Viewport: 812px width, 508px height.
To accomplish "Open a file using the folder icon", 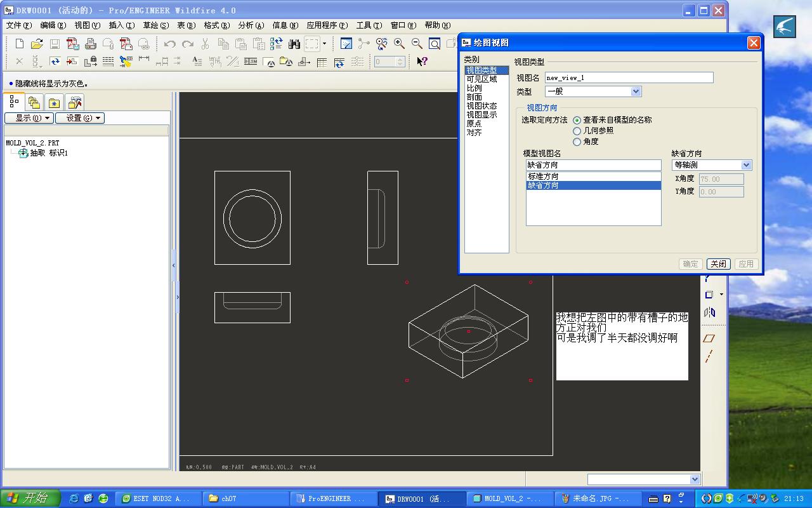I will click(x=37, y=44).
